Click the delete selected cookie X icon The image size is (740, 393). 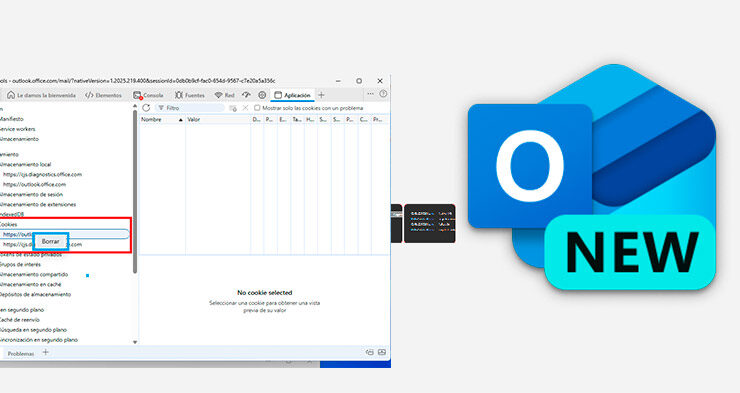pyautogui.click(x=245, y=108)
